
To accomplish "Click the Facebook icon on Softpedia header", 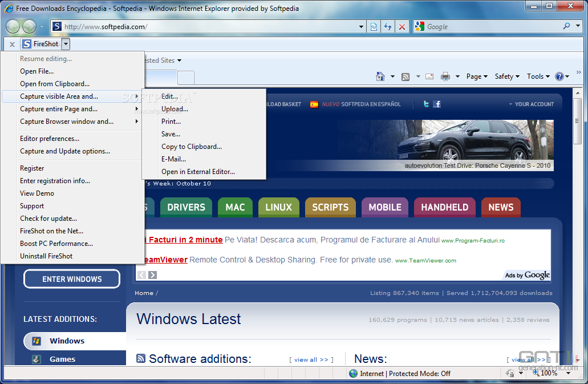I will pos(437,104).
